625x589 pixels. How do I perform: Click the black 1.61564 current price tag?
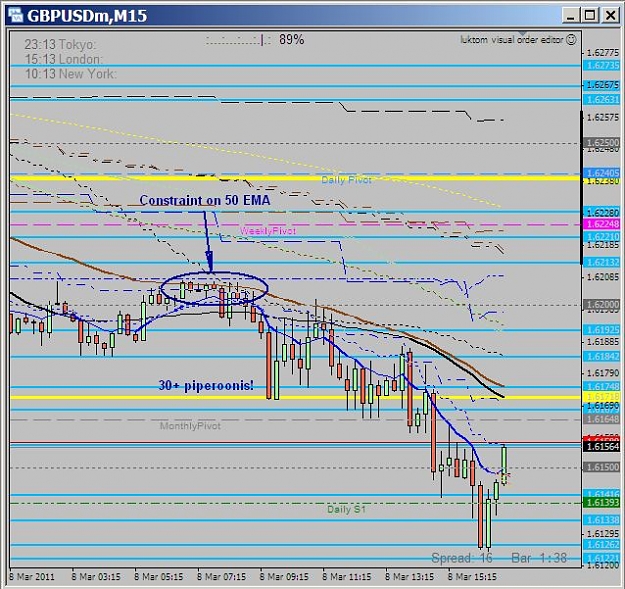pos(601,446)
